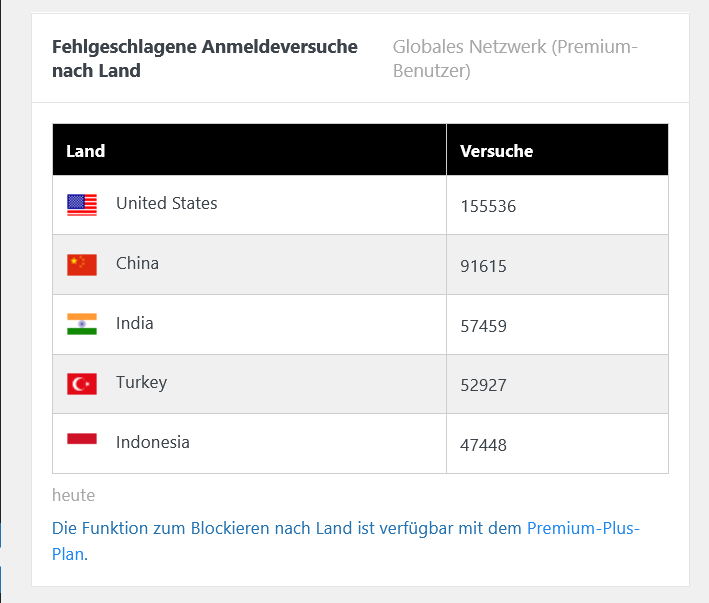Click the India flag icon
The image size is (709, 603).
[82, 324]
